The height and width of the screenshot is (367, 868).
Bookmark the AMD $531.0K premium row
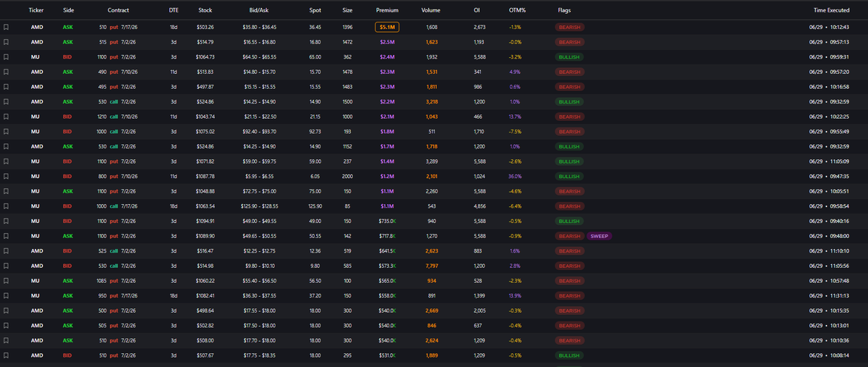pos(7,355)
